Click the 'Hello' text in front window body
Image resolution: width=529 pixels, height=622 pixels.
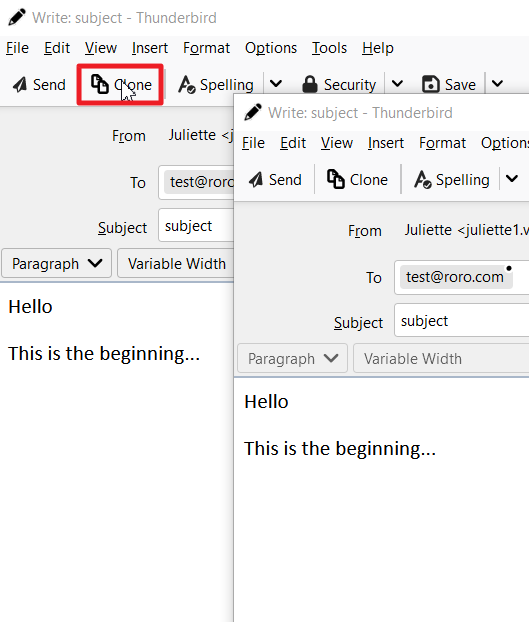(266, 401)
